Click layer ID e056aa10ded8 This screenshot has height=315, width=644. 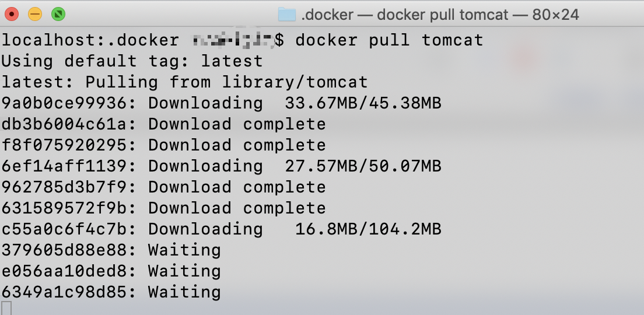click(63, 271)
